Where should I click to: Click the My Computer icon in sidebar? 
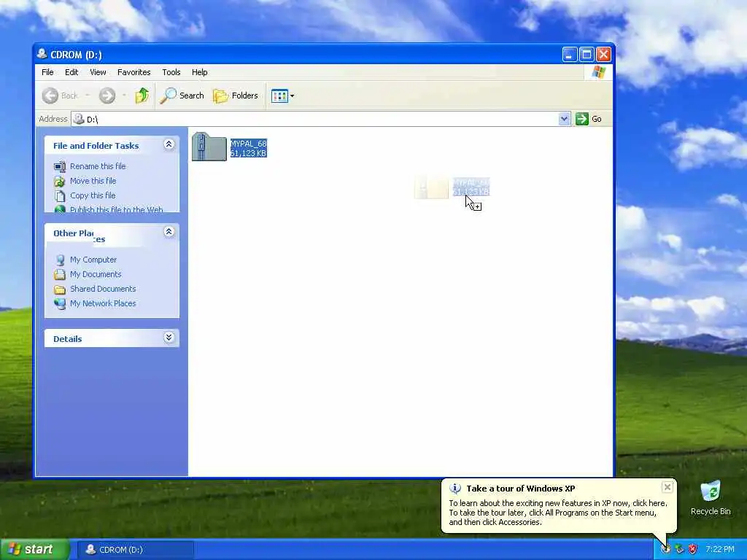pyautogui.click(x=60, y=260)
